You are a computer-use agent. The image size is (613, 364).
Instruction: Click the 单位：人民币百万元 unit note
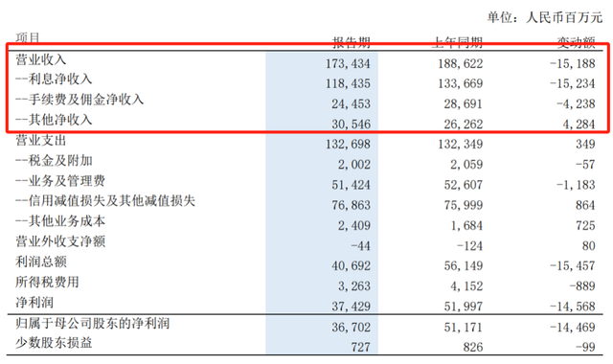tap(544, 17)
